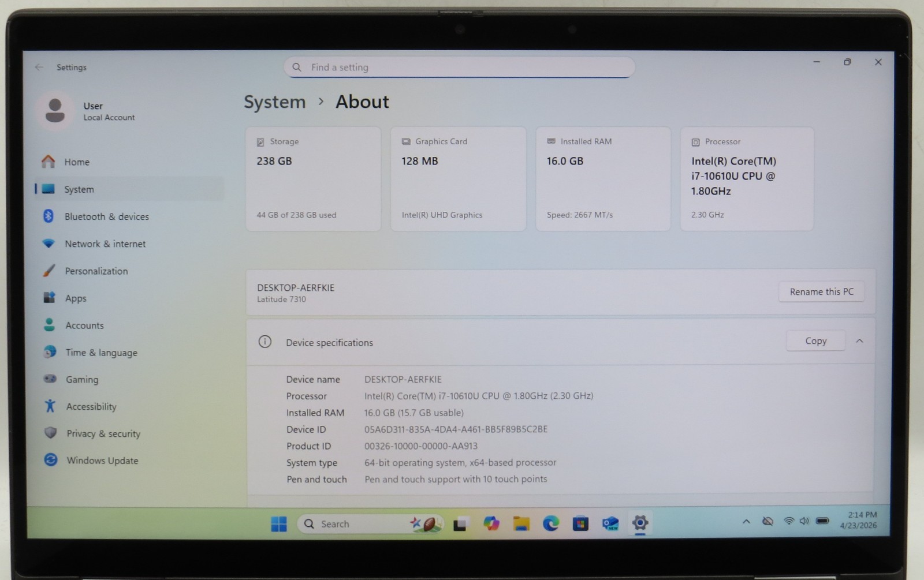Click the Personalization paintbrush icon
Viewport: 924px width, 580px height.
[49, 270]
